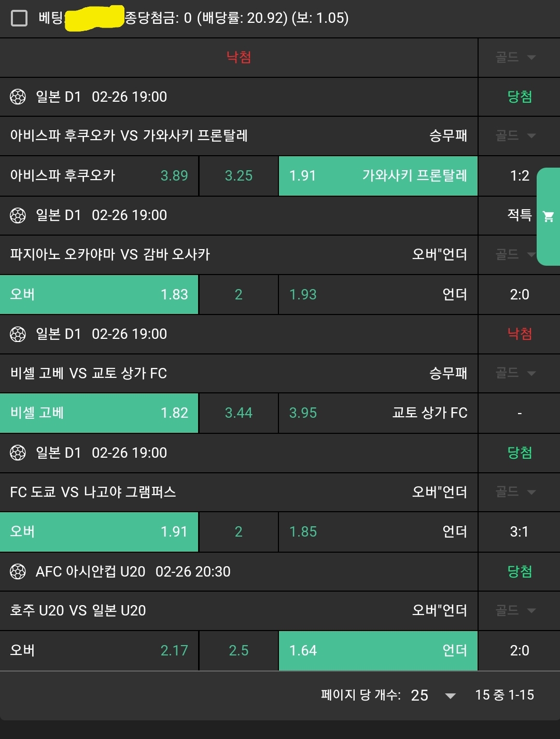Click the draw odds 3.25 cell
Viewport: 560px width, 739px height.
click(x=239, y=176)
